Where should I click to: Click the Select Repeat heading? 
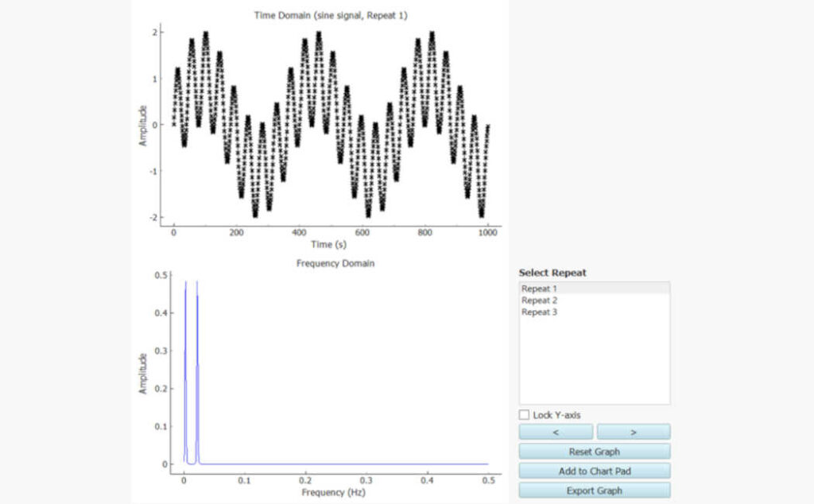point(552,273)
